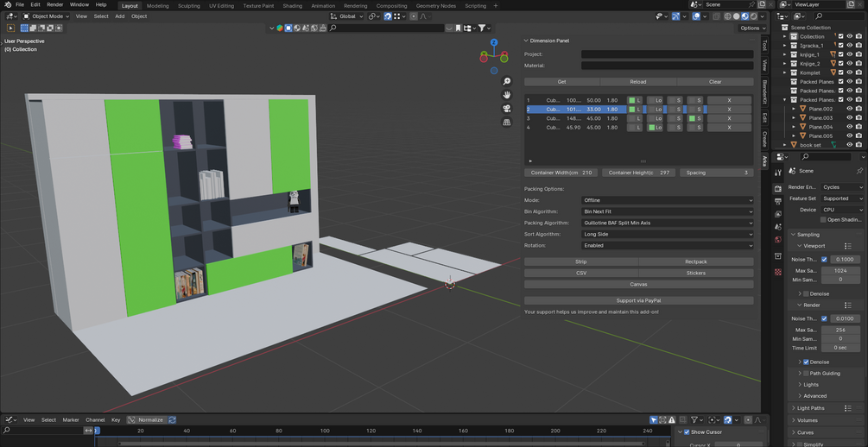This screenshot has height=447, width=868.
Task: Click the pan hand icon in viewport
Action: [507, 95]
